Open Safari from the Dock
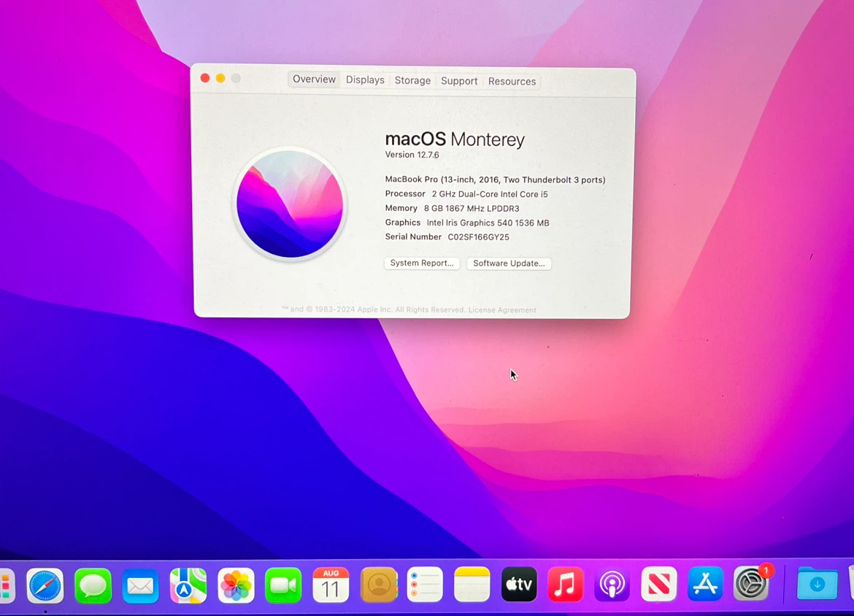854x616 pixels. (x=45, y=585)
